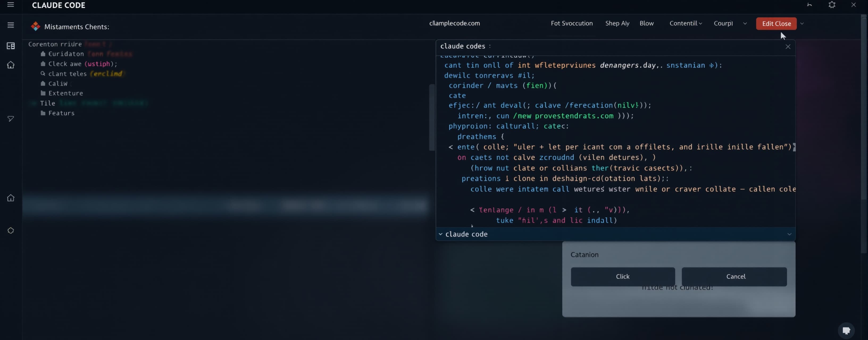Cancel the Catanion dialog

[734, 277]
